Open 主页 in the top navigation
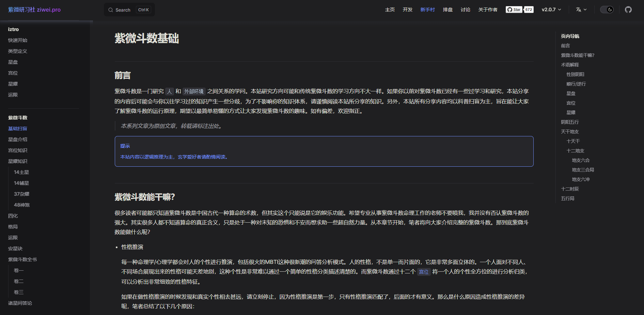This screenshot has height=315, width=644. (x=390, y=10)
